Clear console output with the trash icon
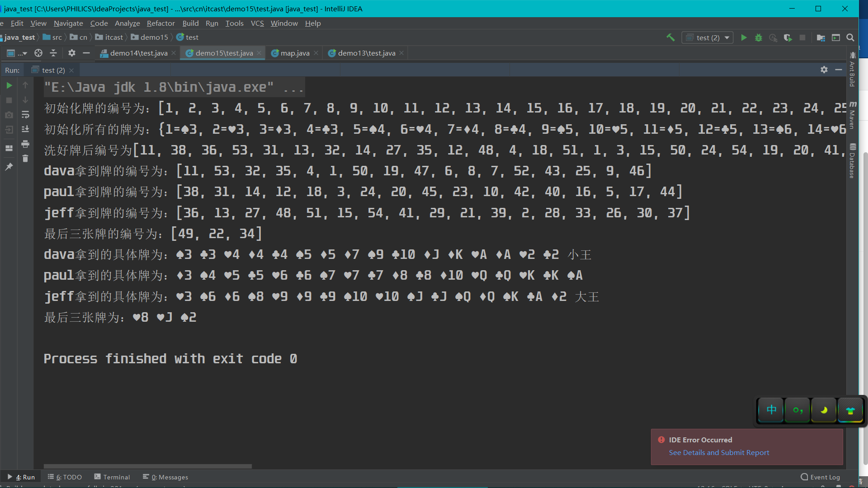The image size is (868, 488). coord(25,159)
